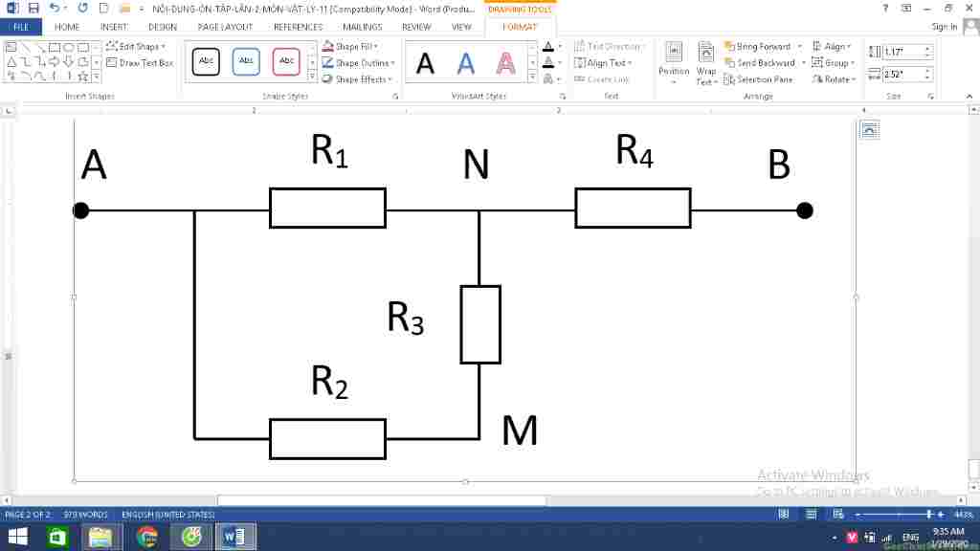980x551 pixels.
Task: Choose the pink gradient WordArt A style
Action: tap(505, 64)
